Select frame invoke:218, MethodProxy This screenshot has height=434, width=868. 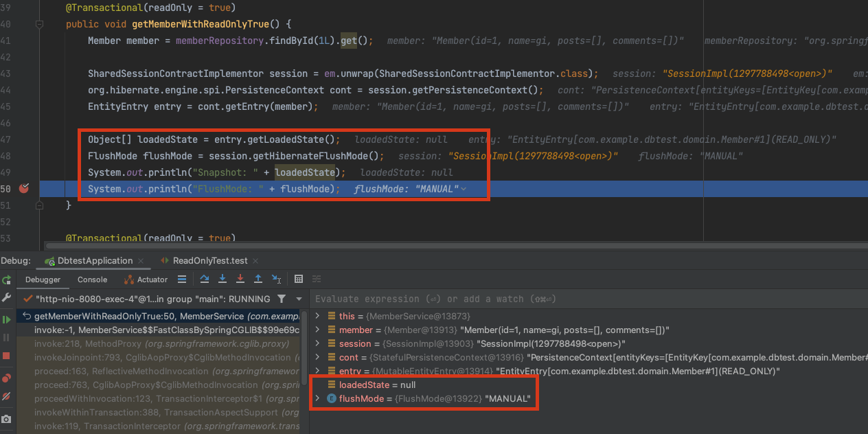pyautogui.click(x=159, y=343)
